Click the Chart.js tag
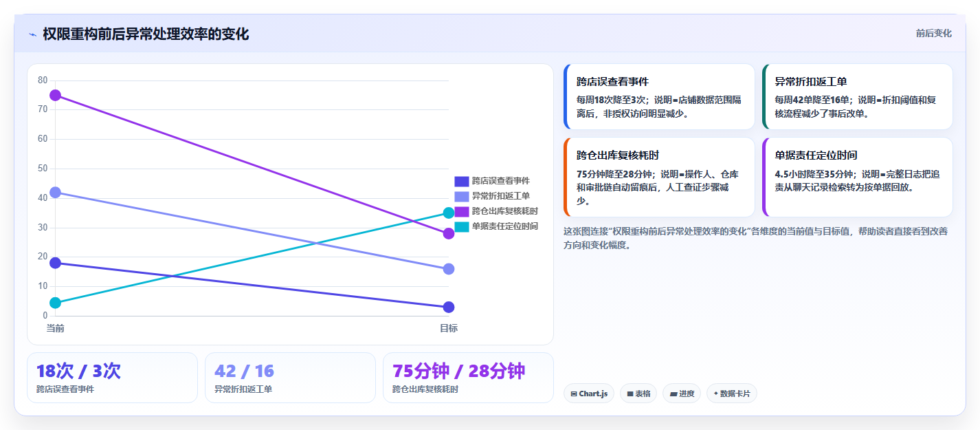980x430 pixels. tap(589, 394)
